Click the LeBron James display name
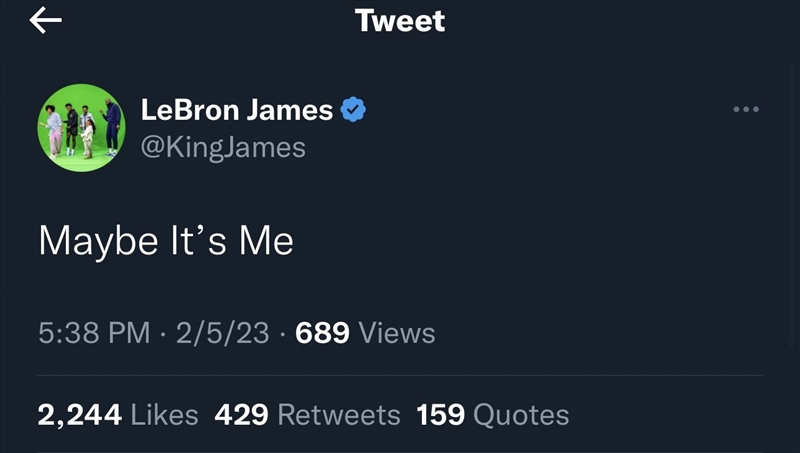Viewport: 800px width, 453px height. 237,110
